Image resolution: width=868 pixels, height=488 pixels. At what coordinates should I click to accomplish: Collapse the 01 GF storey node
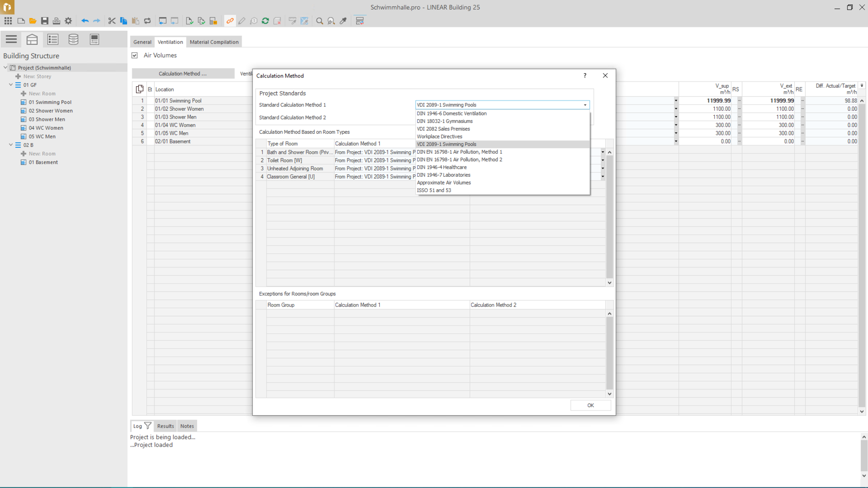point(11,85)
